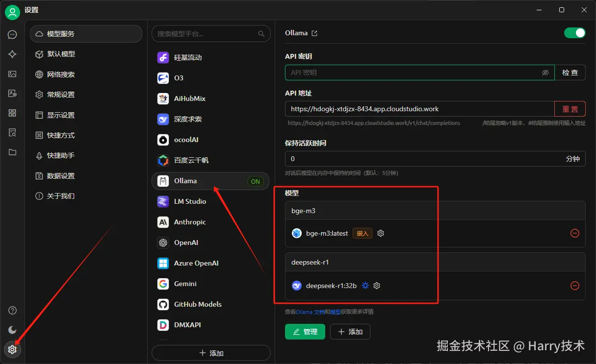596x364 pixels.
Task: Open the files folder sidebar icon
Action: tap(12, 152)
